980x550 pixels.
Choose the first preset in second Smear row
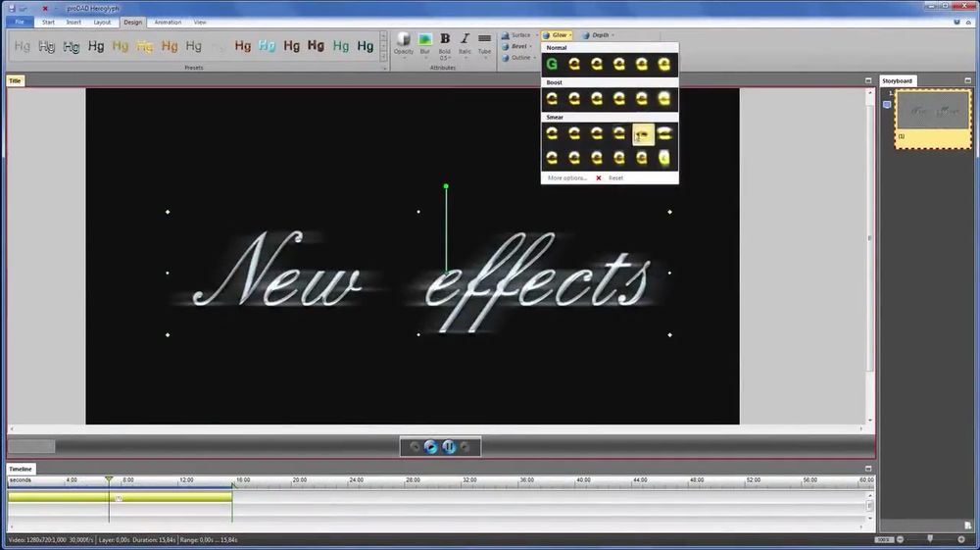[x=552, y=158]
